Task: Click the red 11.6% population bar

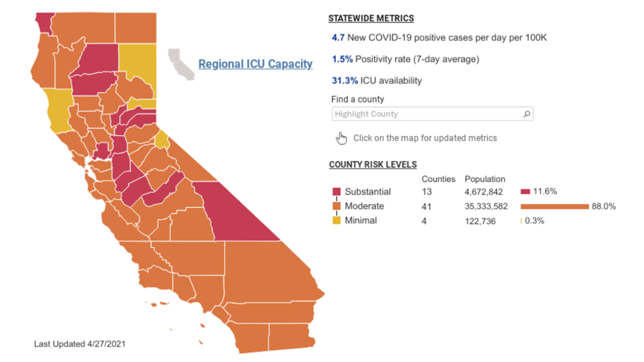Action: tap(525, 192)
